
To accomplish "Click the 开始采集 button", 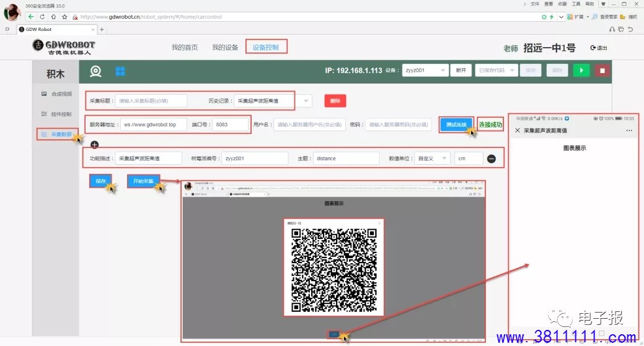I will tap(143, 181).
